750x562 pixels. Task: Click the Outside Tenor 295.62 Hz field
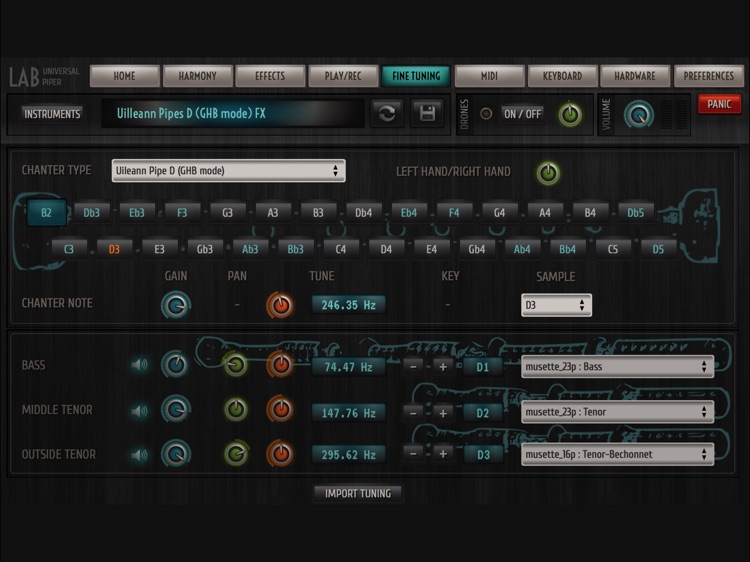point(349,454)
